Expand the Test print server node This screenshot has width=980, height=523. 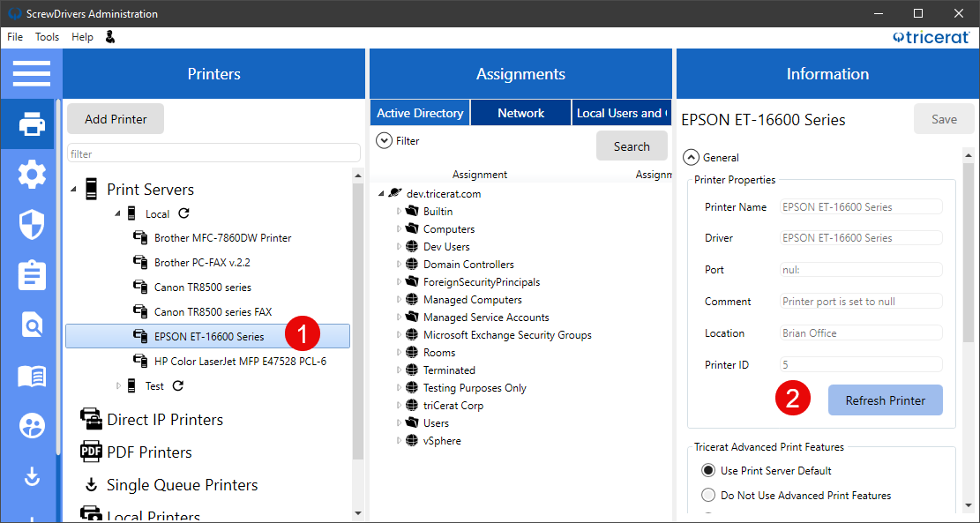coord(120,385)
